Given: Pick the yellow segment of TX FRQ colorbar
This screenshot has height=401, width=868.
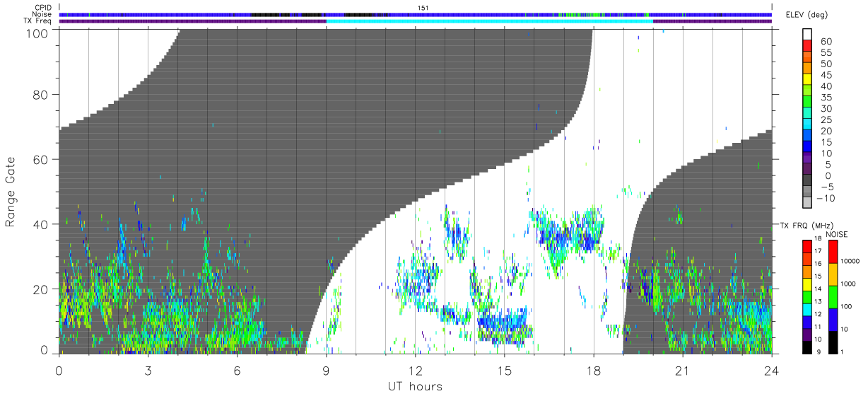Looking at the screenshot, I should (x=807, y=284).
